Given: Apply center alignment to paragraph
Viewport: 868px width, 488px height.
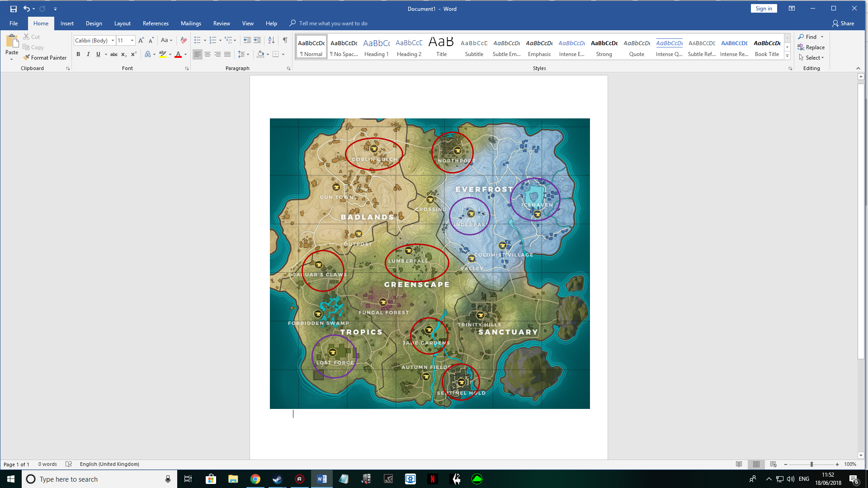Looking at the screenshot, I should tap(208, 54).
